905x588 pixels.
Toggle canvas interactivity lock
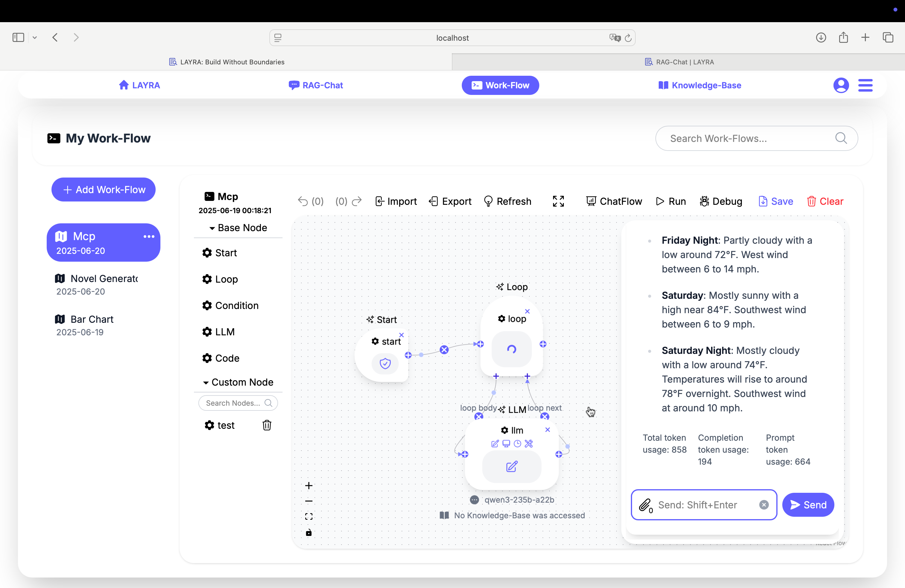(309, 533)
